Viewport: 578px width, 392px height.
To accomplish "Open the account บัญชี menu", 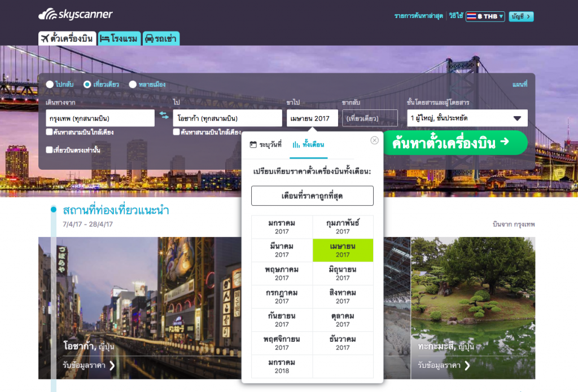I will (520, 16).
